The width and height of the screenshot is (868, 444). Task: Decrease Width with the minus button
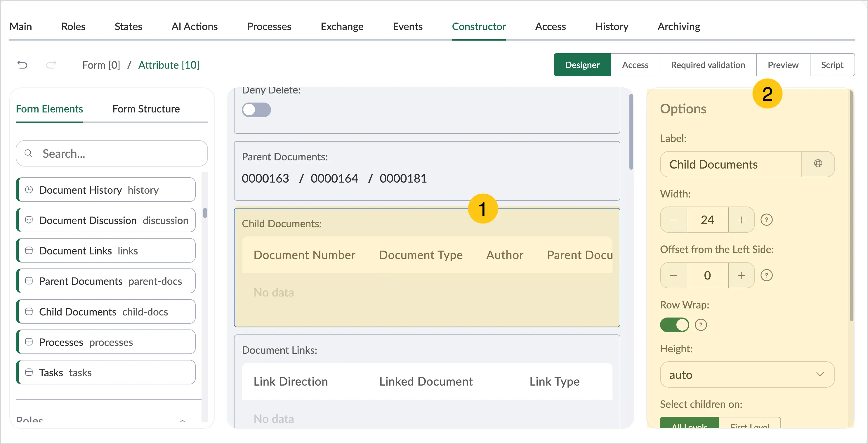(x=673, y=220)
